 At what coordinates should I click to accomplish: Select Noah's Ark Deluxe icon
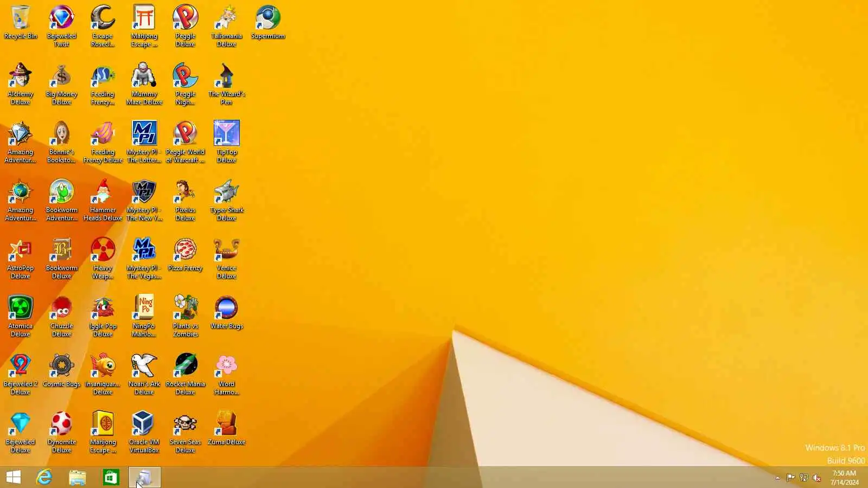144,374
